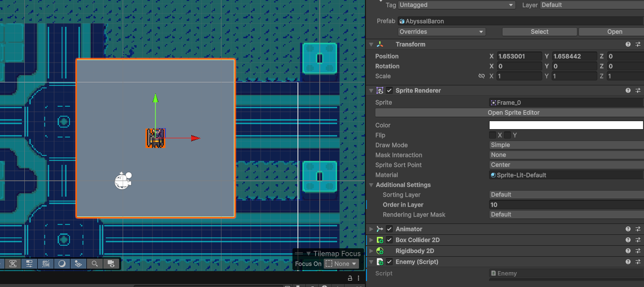Open the Rigidbody 2D help reference
The height and width of the screenshot is (287, 644).
click(628, 251)
